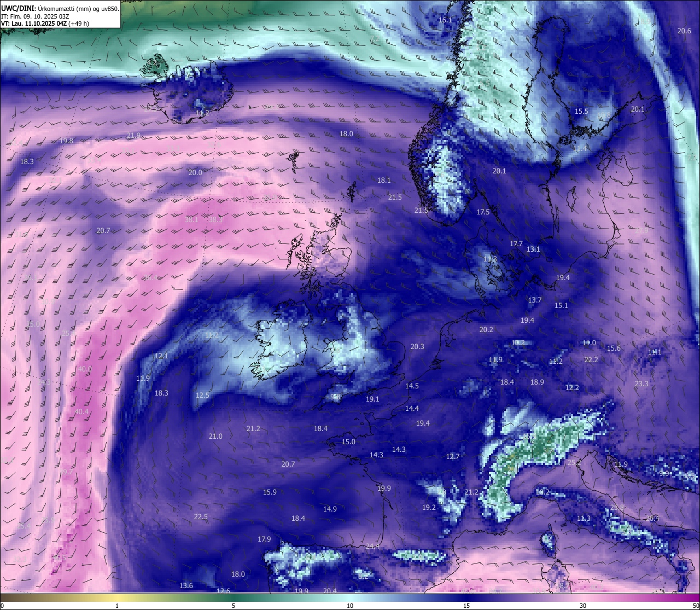
Task: Click the 40.0 value in the moisture plume
Action: 85,369
